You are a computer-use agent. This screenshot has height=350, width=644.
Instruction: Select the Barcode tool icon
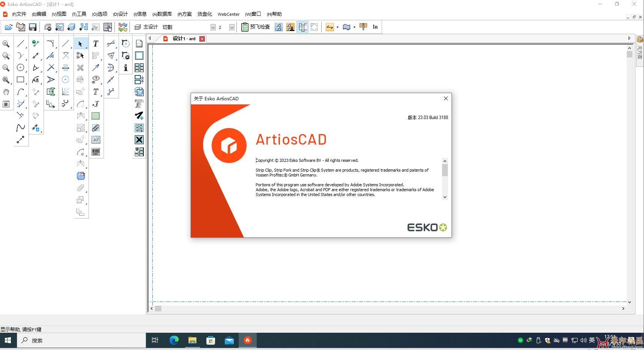(x=96, y=152)
